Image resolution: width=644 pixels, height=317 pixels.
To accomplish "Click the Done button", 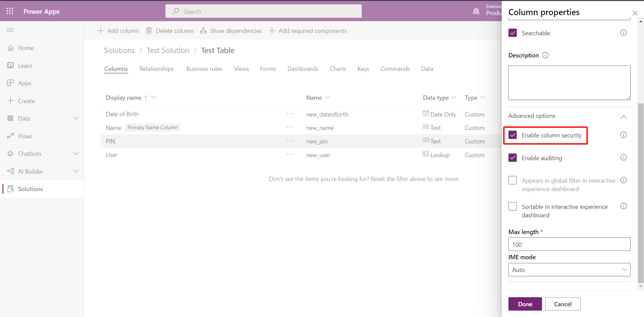I will tap(525, 304).
